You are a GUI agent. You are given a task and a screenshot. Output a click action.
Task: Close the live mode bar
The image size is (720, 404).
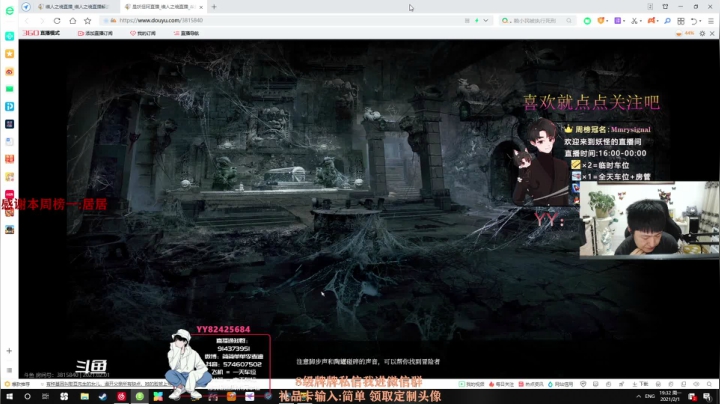pos(712,33)
